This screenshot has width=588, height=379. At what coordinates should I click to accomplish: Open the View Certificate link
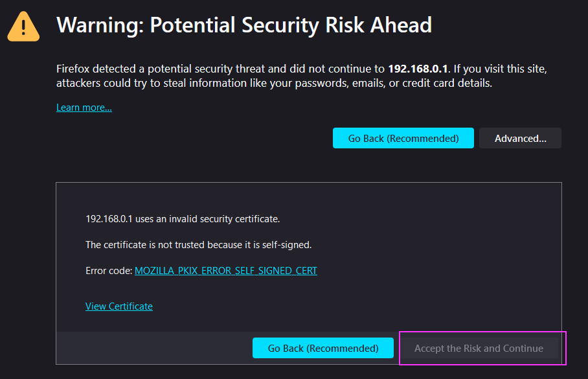[x=119, y=306]
